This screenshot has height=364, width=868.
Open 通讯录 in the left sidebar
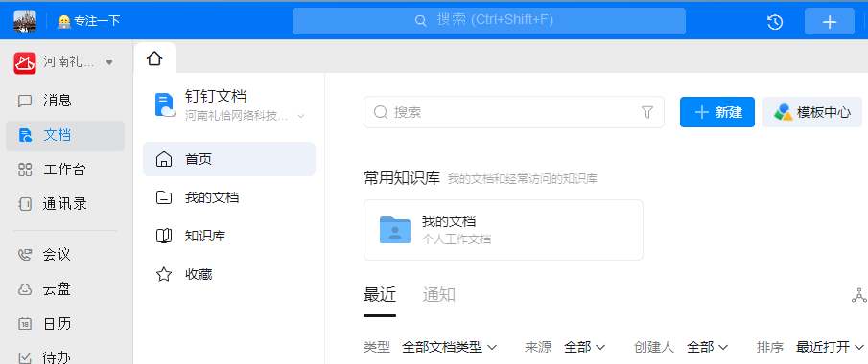point(65,204)
